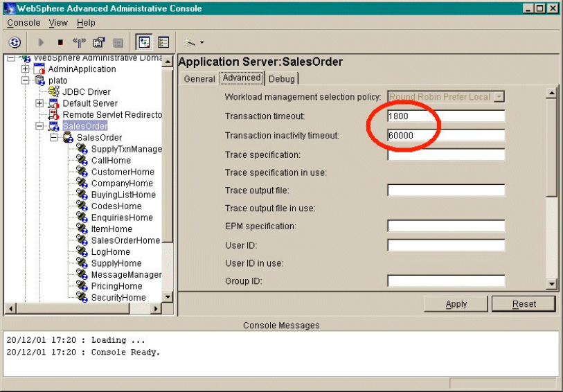Click the Refresh toolbar icon
Viewport: 563px width, 392px height.
(15, 42)
